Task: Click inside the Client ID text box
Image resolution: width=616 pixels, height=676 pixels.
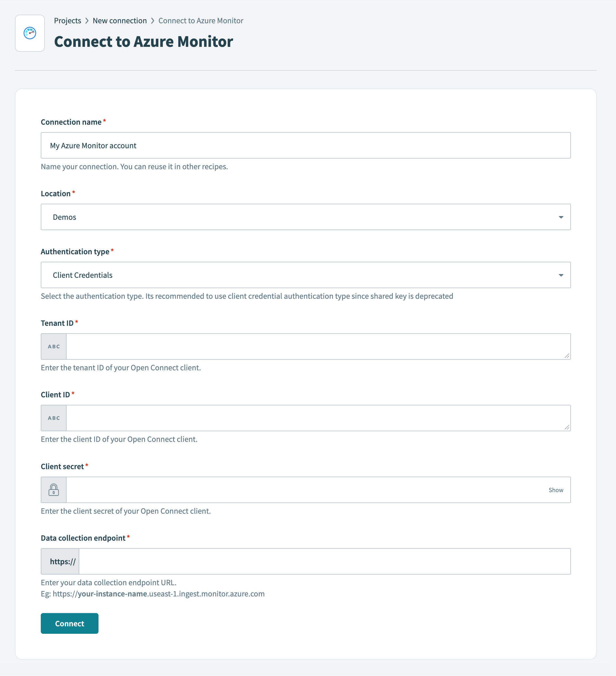Action: [302, 418]
